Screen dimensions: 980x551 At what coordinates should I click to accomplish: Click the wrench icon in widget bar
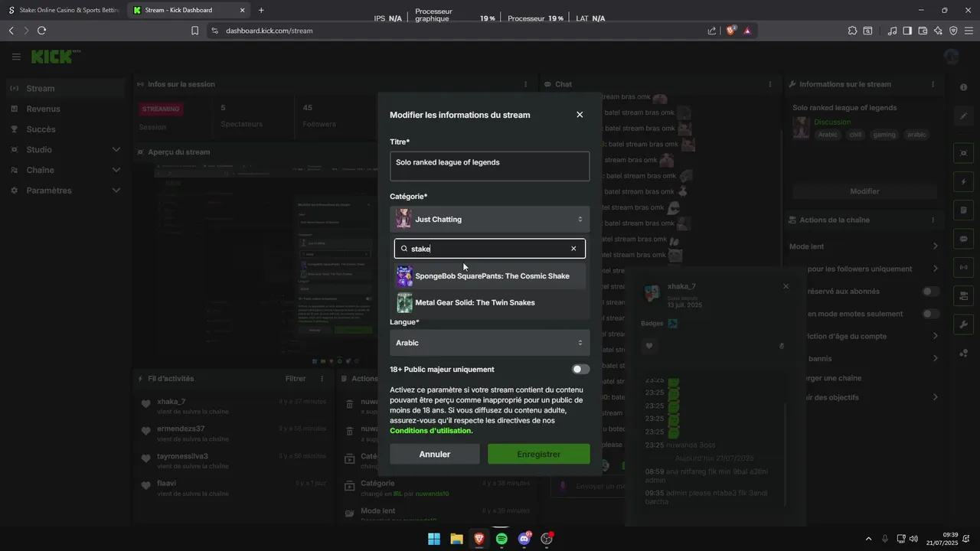[x=964, y=324]
